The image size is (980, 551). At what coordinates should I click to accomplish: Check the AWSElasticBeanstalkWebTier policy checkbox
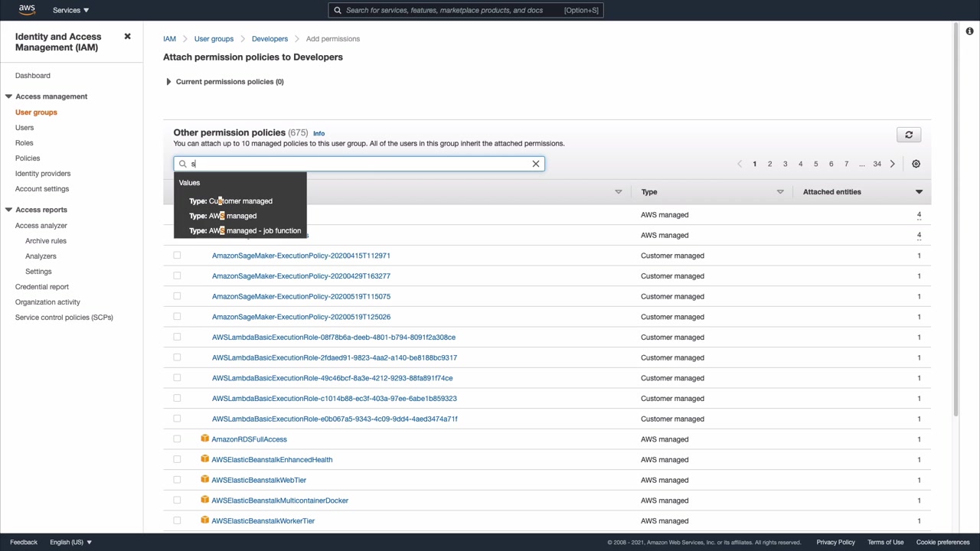click(x=177, y=480)
